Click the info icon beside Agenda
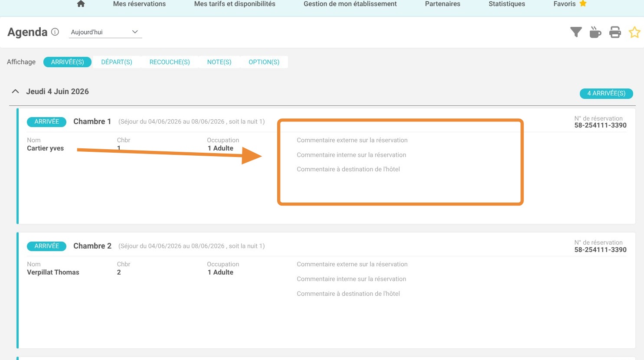 click(55, 32)
